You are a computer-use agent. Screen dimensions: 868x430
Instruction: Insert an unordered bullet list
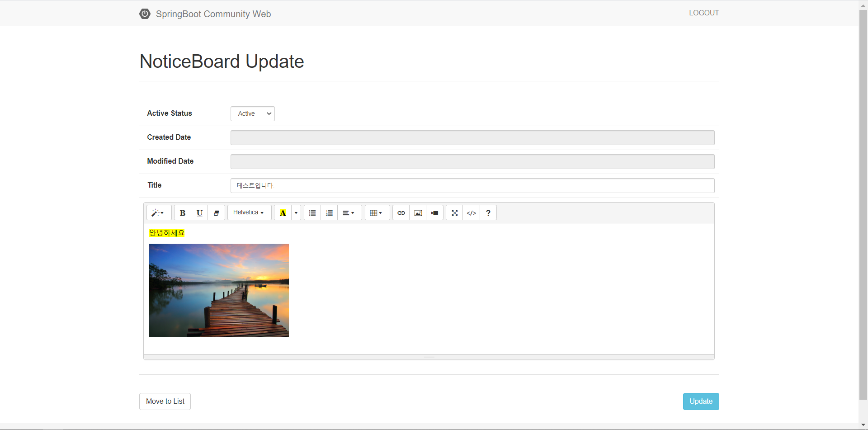pos(312,213)
